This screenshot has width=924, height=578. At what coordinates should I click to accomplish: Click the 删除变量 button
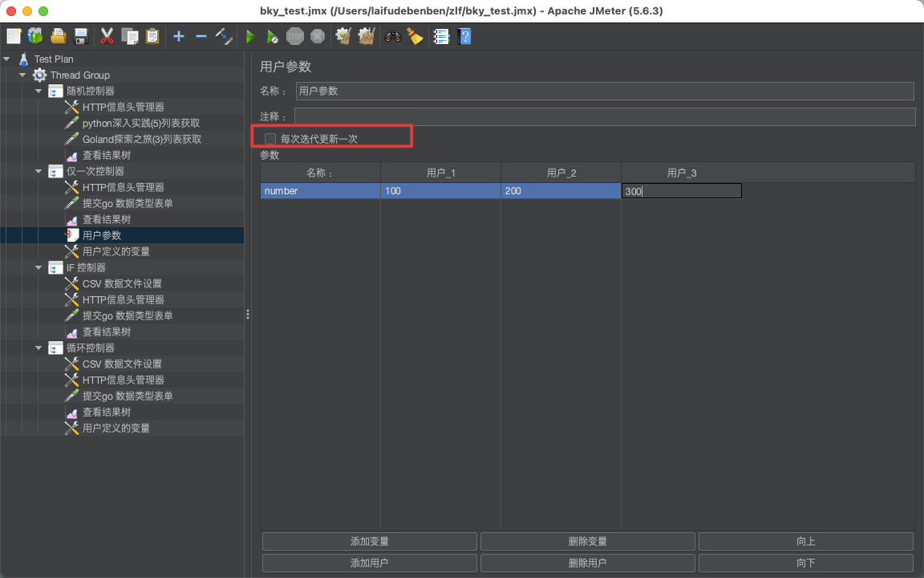pyautogui.click(x=587, y=541)
